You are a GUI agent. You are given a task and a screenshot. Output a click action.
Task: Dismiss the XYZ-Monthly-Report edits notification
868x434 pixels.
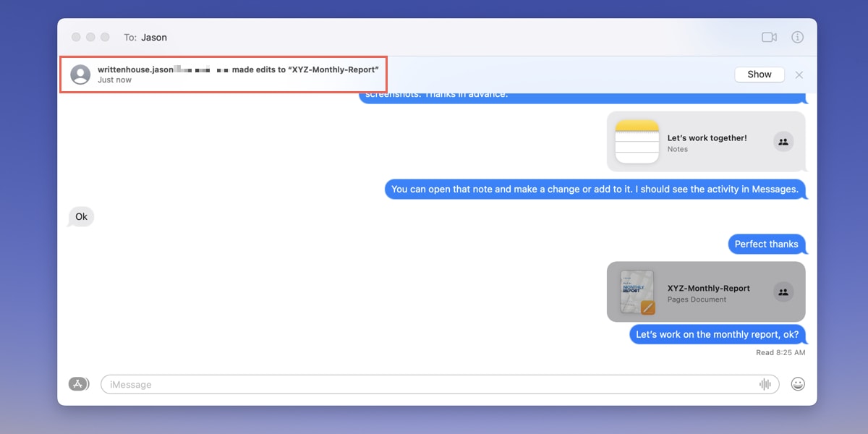point(799,75)
